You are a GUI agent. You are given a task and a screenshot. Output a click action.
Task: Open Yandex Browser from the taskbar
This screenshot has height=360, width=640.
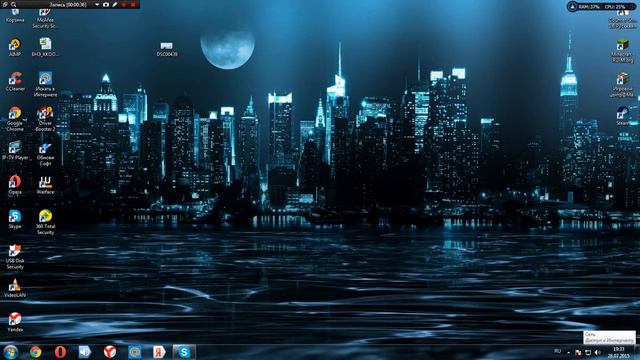pos(109,352)
